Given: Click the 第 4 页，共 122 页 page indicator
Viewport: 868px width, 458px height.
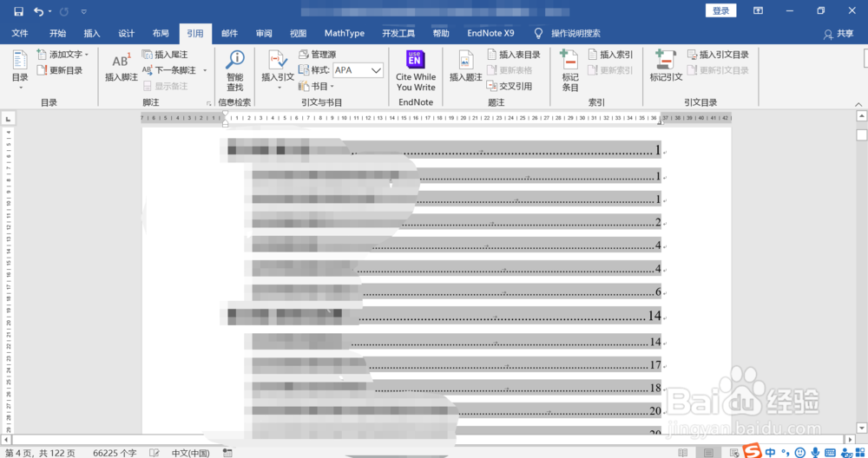Looking at the screenshot, I should (x=40, y=453).
